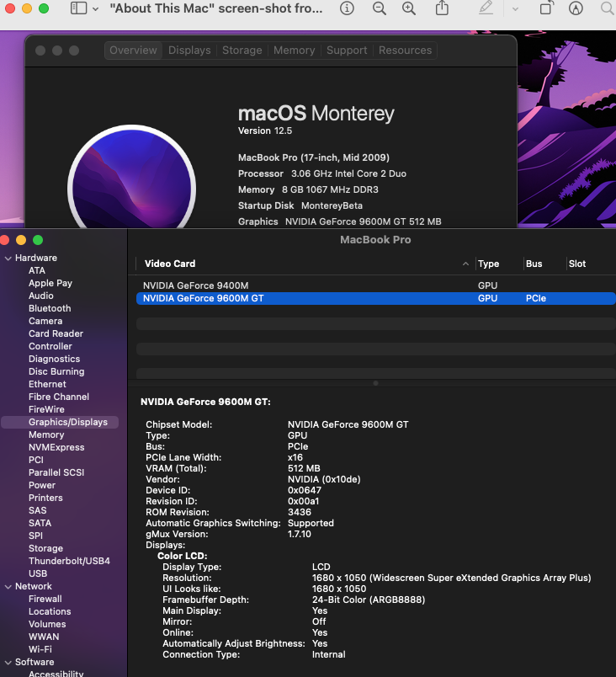The height and width of the screenshot is (677, 616).
Task: Select Graphics/Displays in the sidebar
Action: pyautogui.click(x=60, y=422)
